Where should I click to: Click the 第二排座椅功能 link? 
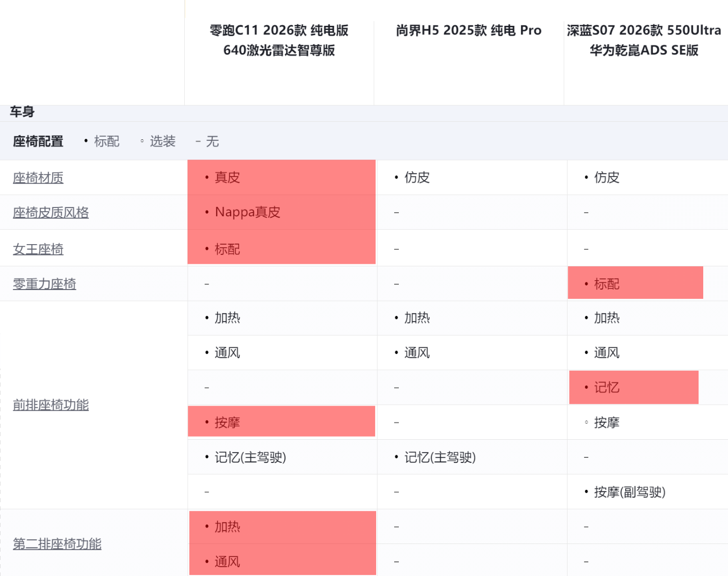pyautogui.click(x=57, y=544)
